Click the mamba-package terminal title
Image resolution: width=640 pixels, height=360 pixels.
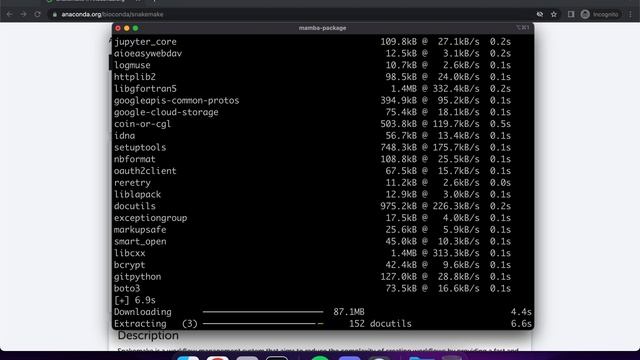click(322, 28)
